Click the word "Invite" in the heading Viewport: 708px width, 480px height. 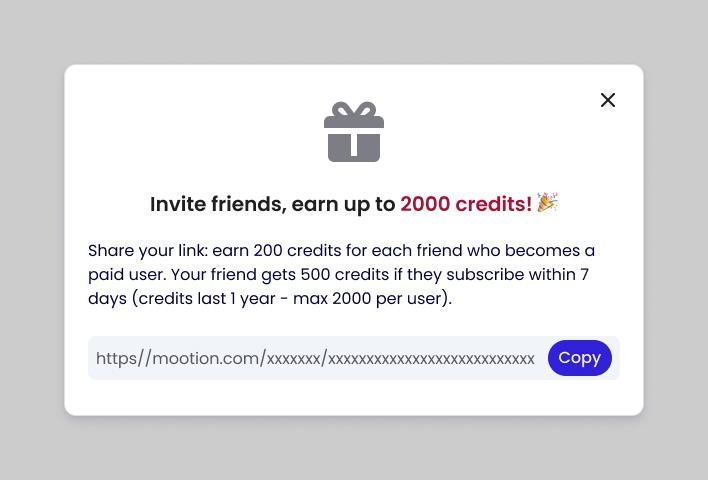(176, 204)
